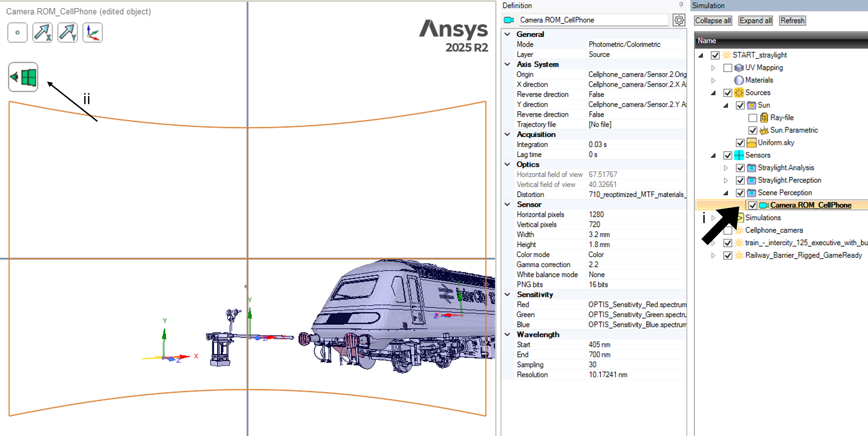The height and width of the screenshot is (436, 868).
Task: Click the Ray-file source icon
Action: [764, 118]
